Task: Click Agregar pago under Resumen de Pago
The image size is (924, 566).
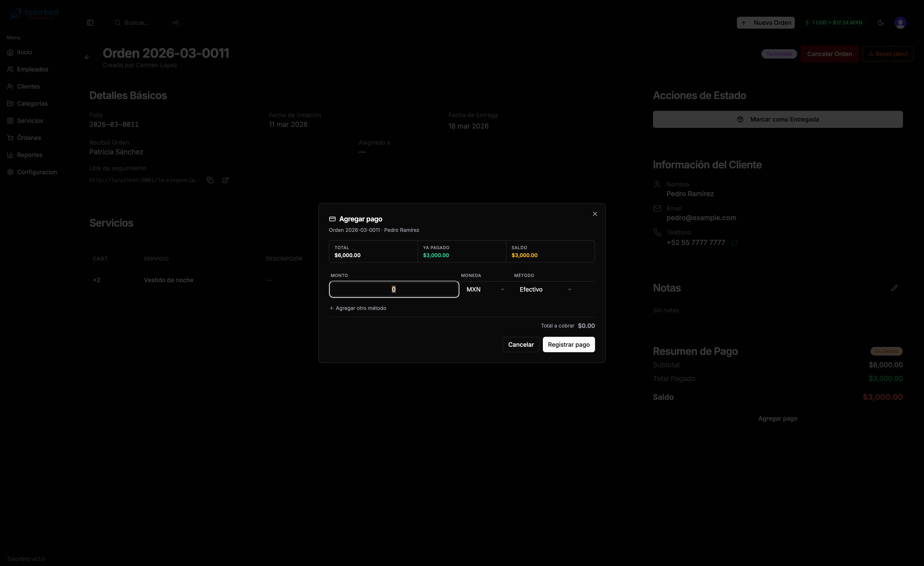Action: point(778,418)
